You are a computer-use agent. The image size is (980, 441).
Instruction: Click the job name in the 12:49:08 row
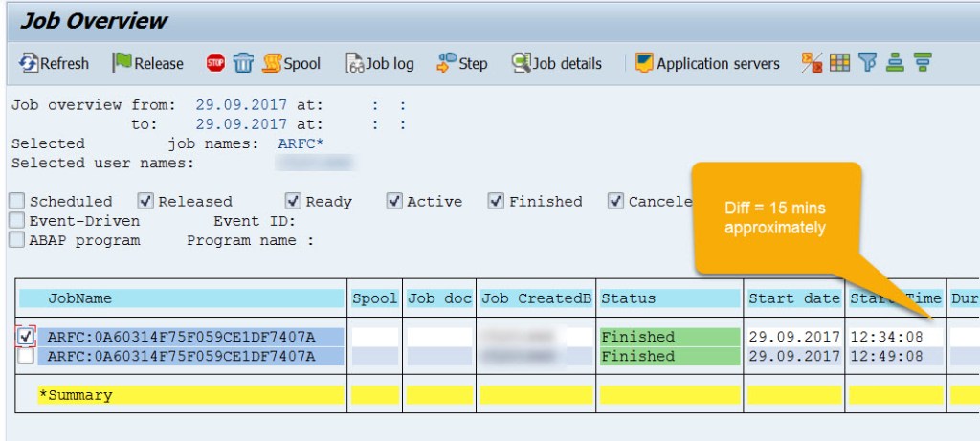pyautogui.click(x=190, y=356)
